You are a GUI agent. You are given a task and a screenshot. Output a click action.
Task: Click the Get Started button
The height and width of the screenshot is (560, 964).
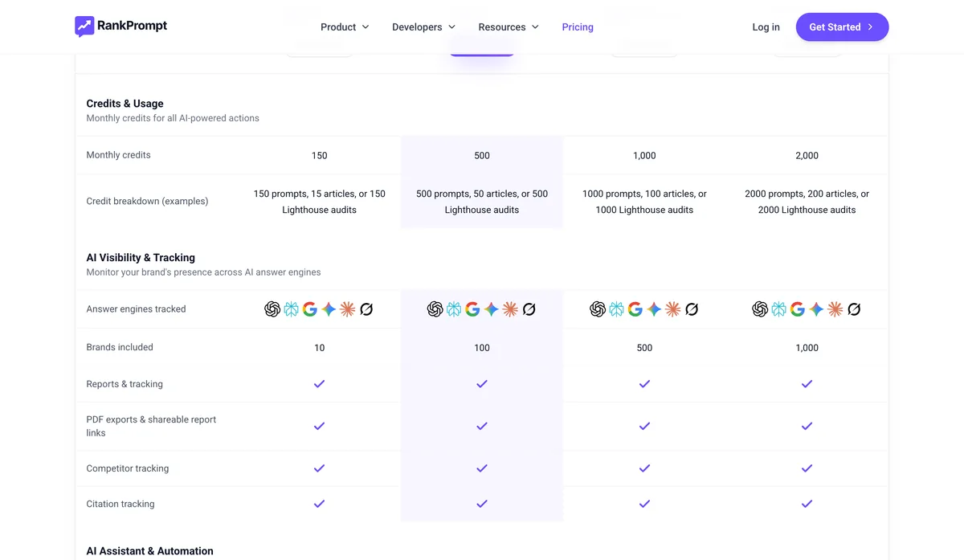[x=842, y=27]
